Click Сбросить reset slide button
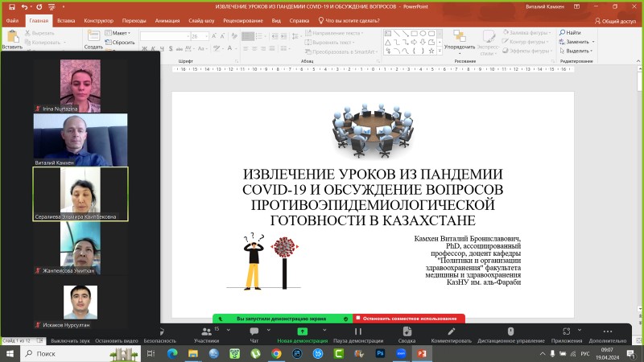Image resolution: width=644 pixels, height=362 pixels. tap(119, 43)
